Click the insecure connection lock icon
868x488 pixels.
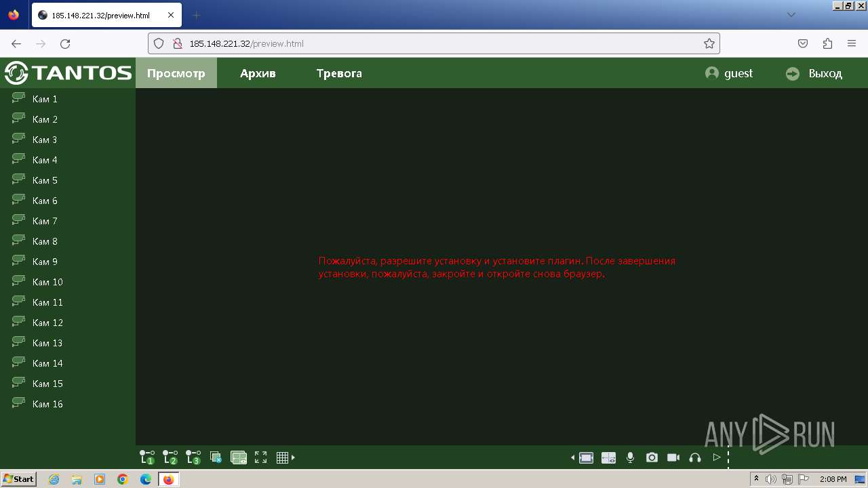[x=178, y=43]
